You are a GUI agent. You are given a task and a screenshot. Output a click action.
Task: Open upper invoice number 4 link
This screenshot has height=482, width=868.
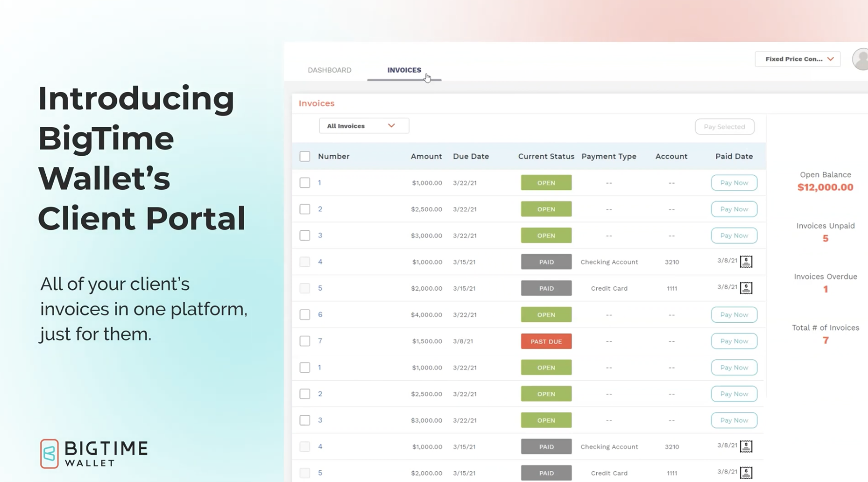[x=320, y=261]
